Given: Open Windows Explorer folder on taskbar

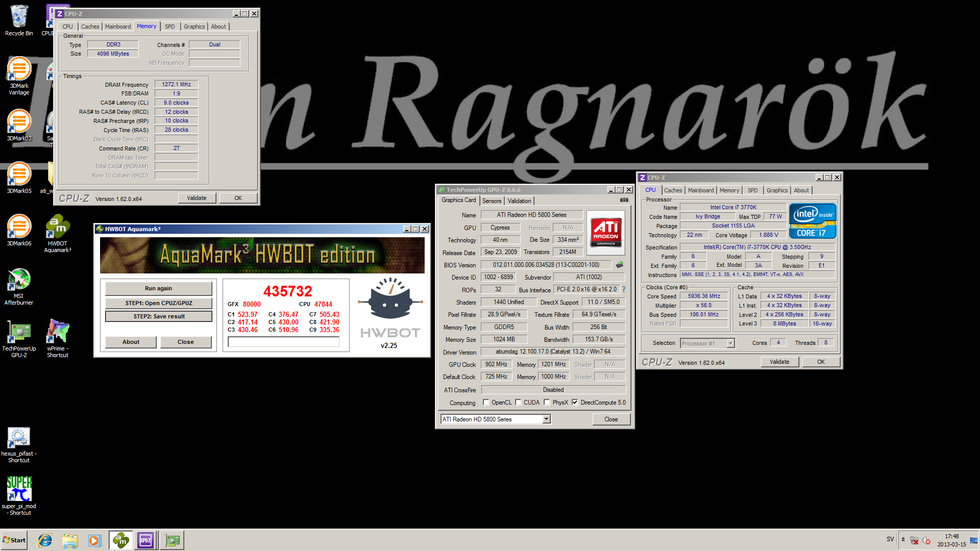Looking at the screenshot, I should pos(70,540).
